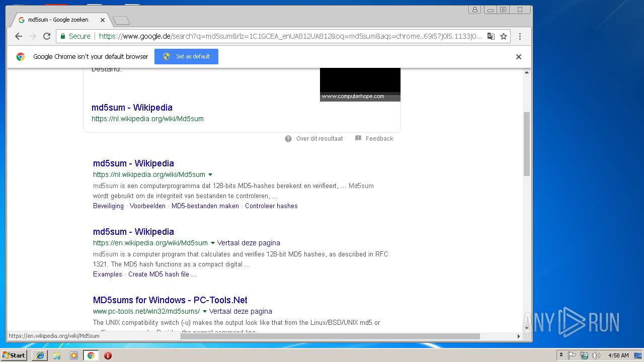
Task: Open a new tab button
Action: 121,20
